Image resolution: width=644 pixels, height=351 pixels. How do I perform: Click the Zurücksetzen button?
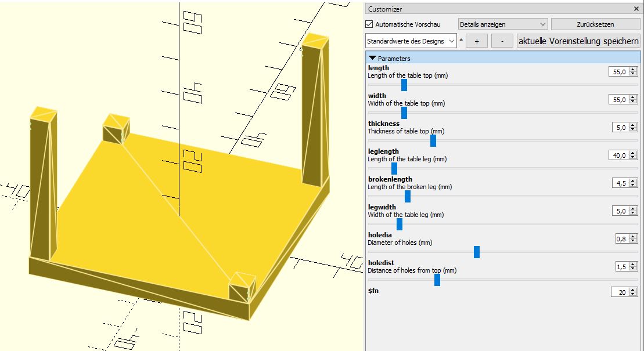pyautogui.click(x=595, y=24)
